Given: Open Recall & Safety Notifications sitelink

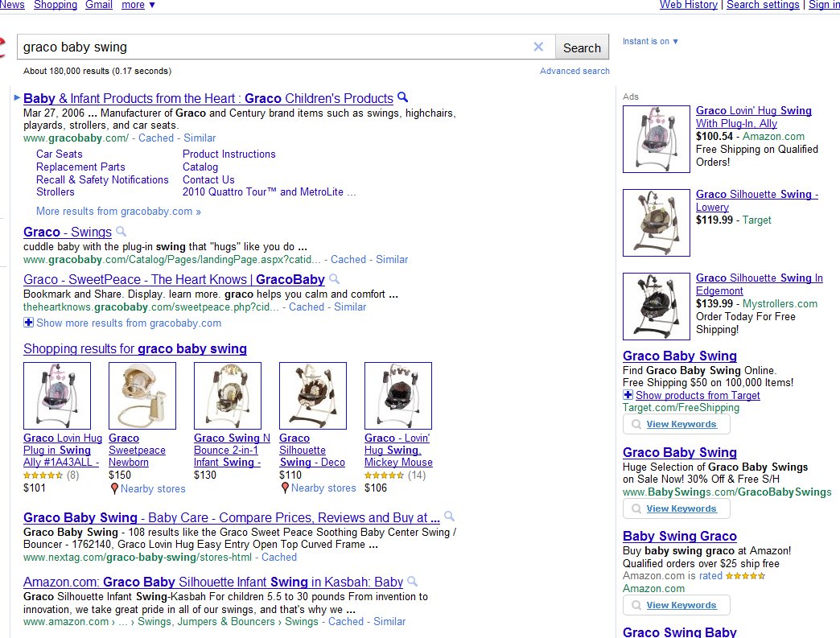Looking at the screenshot, I should 102,179.
